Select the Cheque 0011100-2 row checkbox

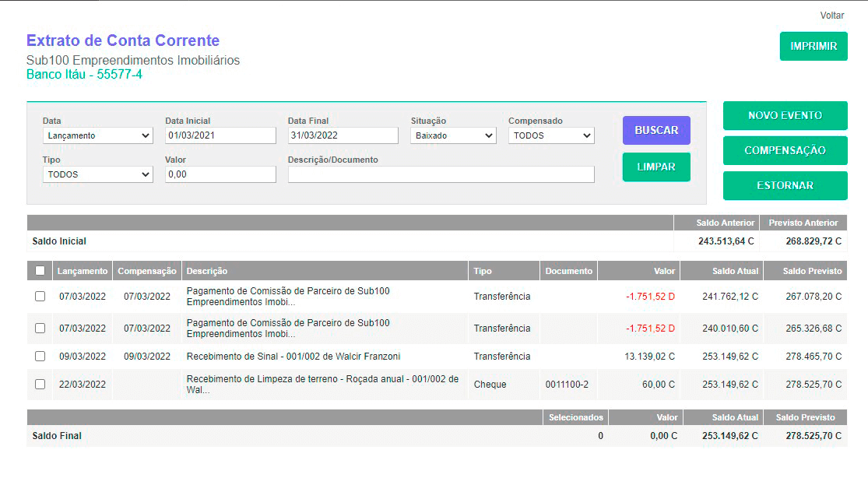pos(40,385)
